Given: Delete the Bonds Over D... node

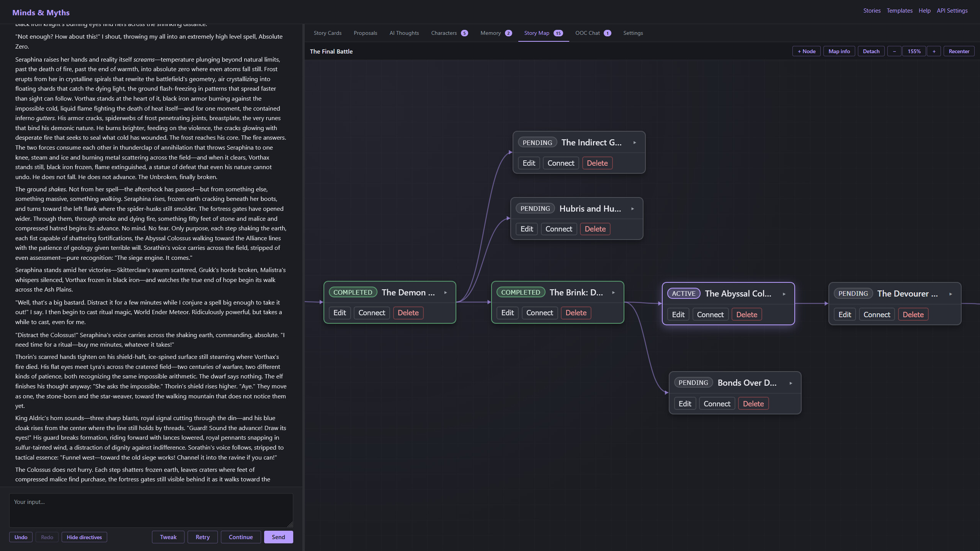Looking at the screenshot, I should (x=753, y=404).
